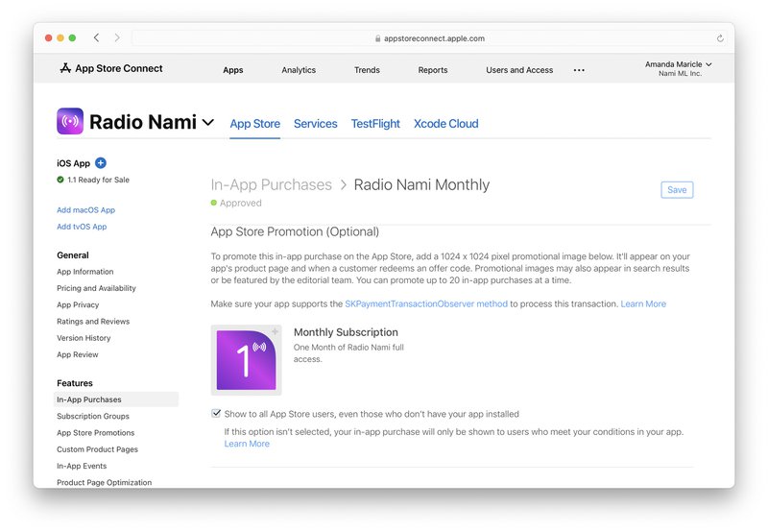The height and width of the screenshot is (532, 768).
Task: Select In-App Purchases in sidebar
Action: click(116, 399)
